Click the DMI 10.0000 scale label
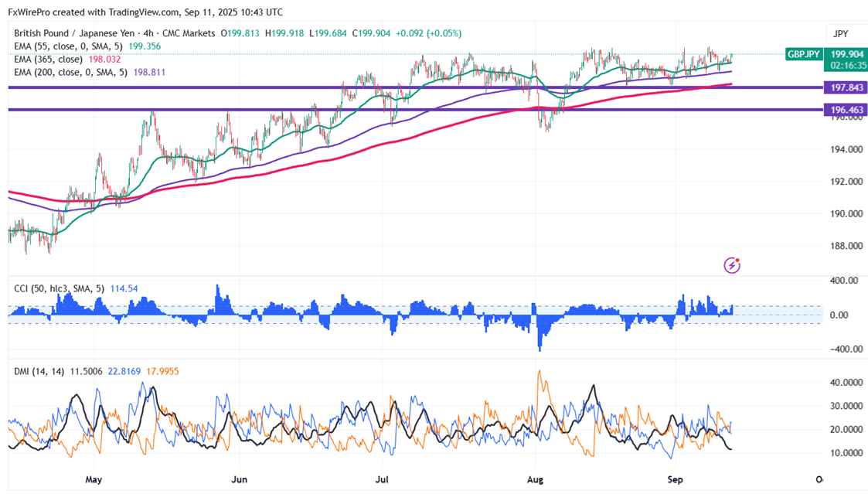This screenshot has width=868, height=494. click(846, 453)
